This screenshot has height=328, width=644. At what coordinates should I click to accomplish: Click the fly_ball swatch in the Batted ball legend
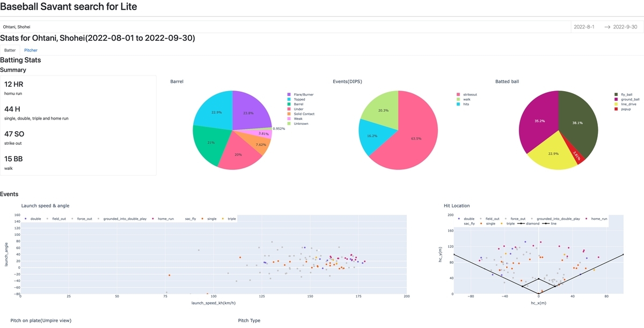[x=616, y=94]
